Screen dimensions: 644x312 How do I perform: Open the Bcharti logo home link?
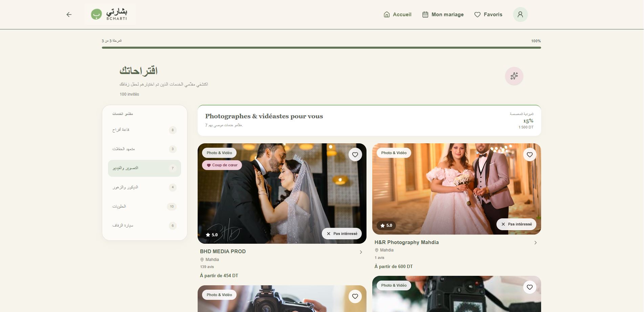click(x=110, y=15)
